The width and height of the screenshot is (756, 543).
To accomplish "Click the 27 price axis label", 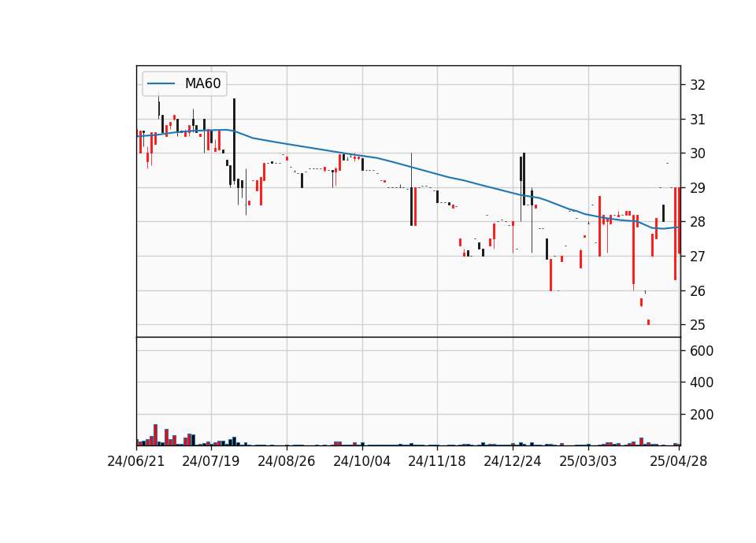I will (x=697, y=256).
